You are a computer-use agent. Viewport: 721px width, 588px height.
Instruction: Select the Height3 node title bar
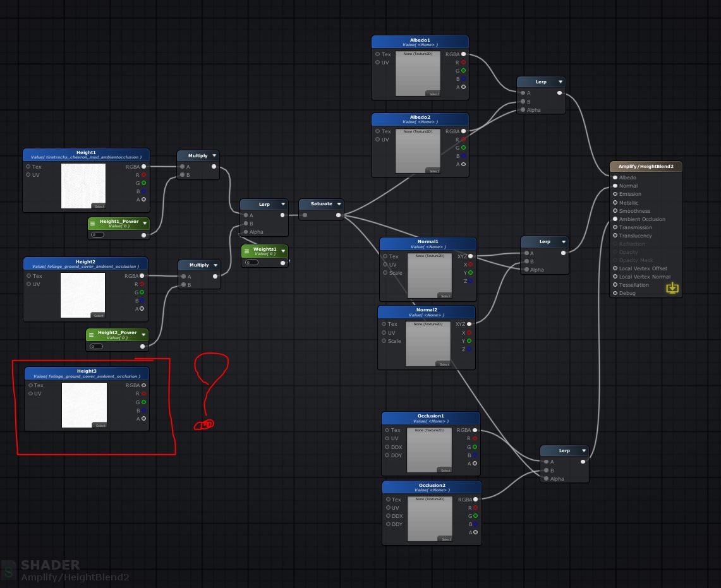point(87,373)
